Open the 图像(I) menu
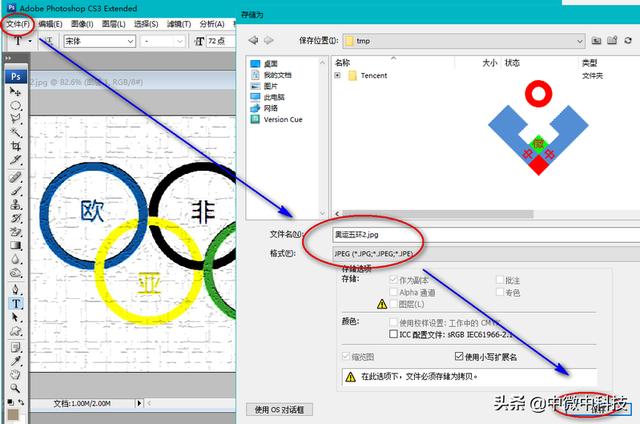Viewport: 640px width, 424px height. click(82, 24)
